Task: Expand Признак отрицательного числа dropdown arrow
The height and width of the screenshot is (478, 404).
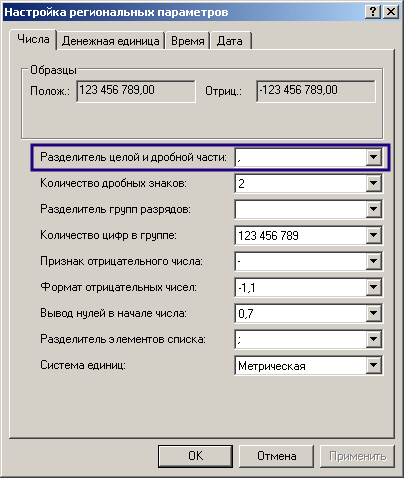Action: point(373,261)
